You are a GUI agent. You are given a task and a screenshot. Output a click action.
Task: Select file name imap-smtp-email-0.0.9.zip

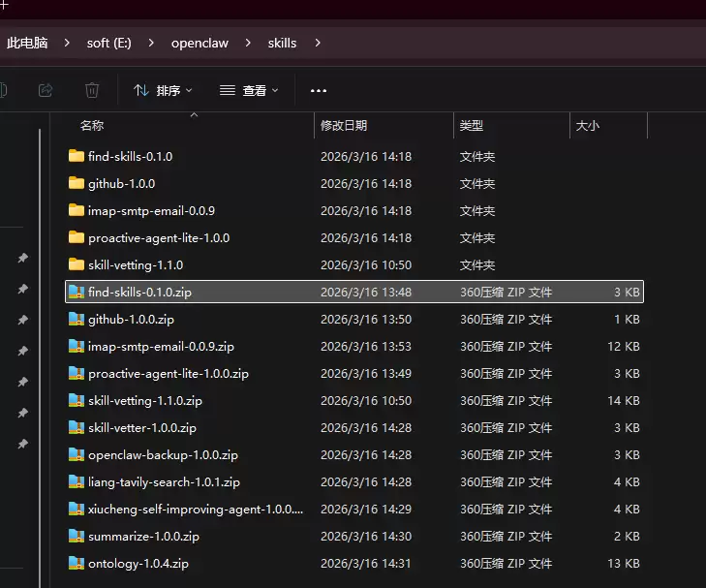tap(161, 346)
